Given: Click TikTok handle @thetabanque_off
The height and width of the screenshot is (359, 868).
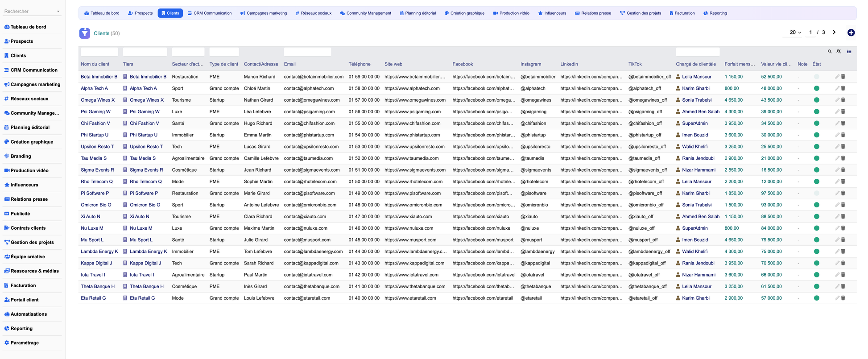Looking at the screenshot, I should point(647,286).
